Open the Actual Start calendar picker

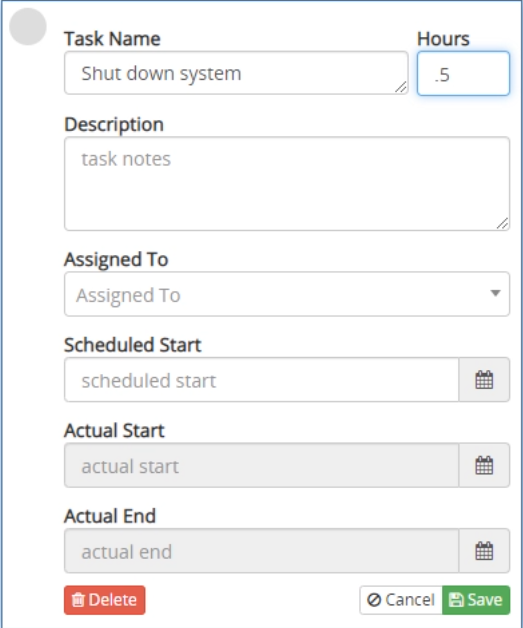point(484,465)
